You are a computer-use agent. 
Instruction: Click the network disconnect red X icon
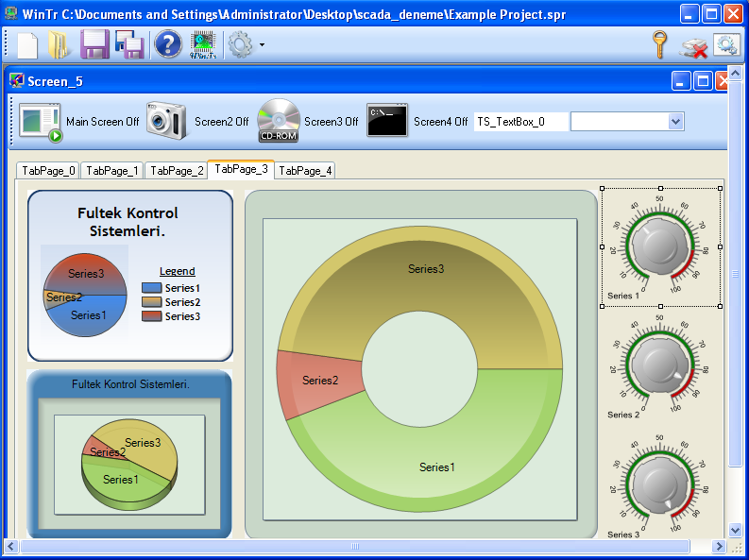[694, 46]
